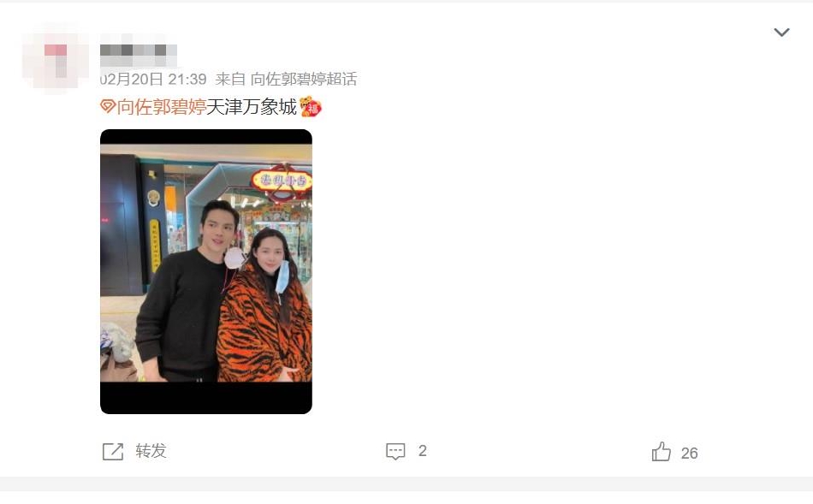
Task: Select the 天津万象城 post text
Action: click(252, 107)
